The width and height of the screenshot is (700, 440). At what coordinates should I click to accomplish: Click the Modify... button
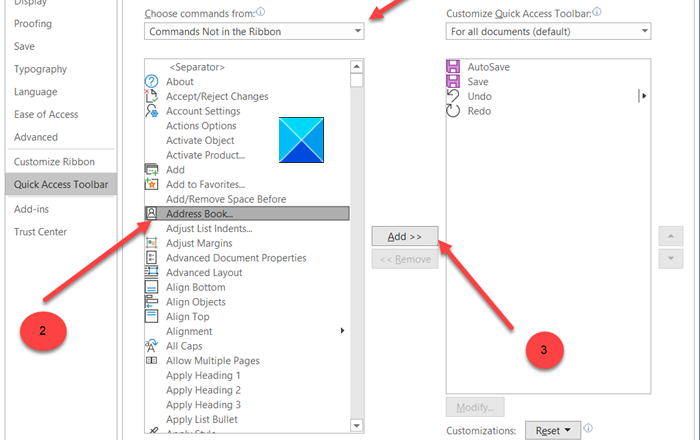(x=475, y=407)
